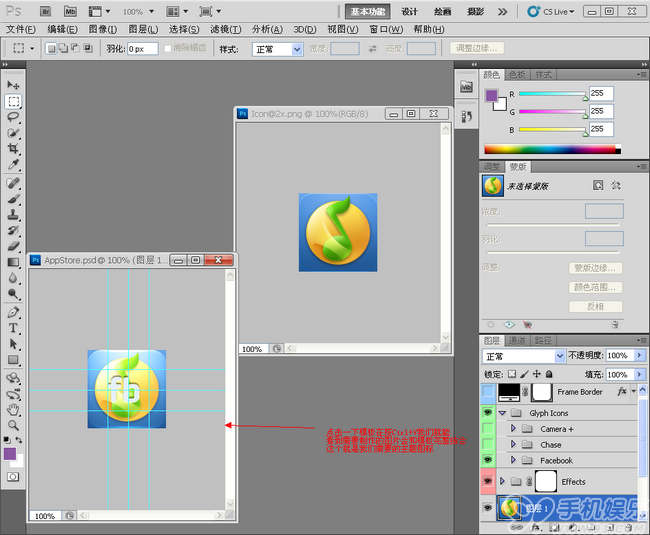Image resolution: width=650 pixels, height=535 pixels.
Task: Open the CS Live dropdown
Action: 551,12
